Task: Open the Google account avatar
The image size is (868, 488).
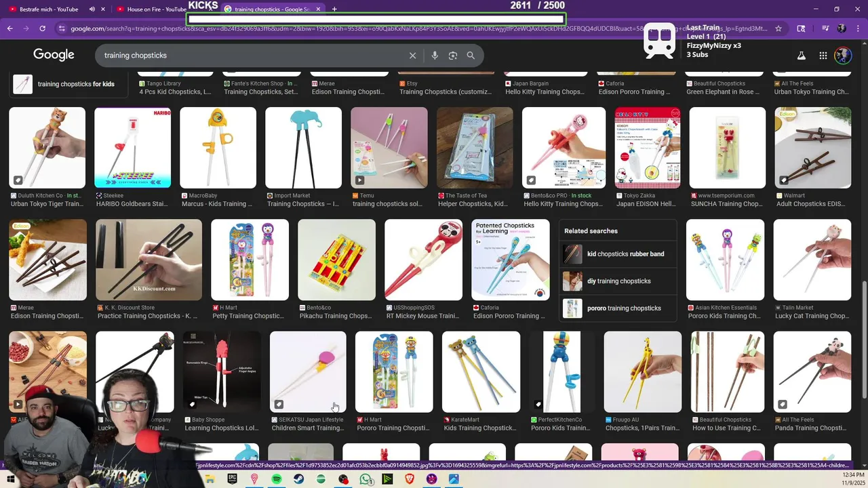Action: pos(843,56)
